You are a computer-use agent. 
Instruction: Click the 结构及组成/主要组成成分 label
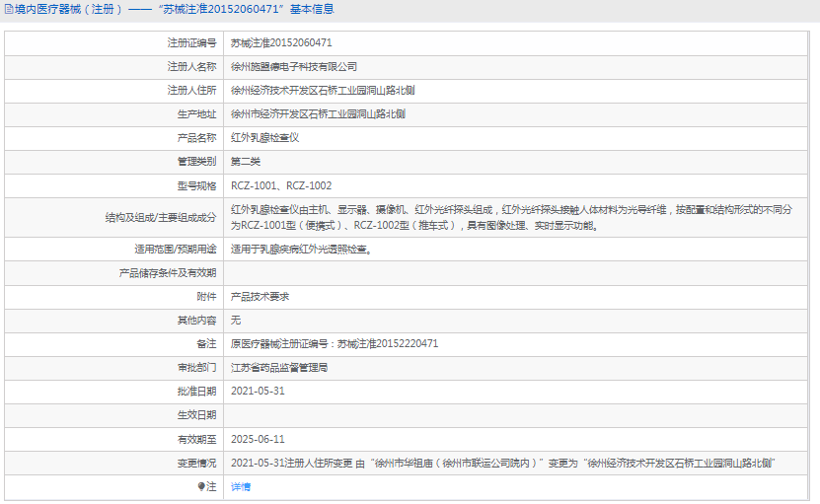[161, 218]
